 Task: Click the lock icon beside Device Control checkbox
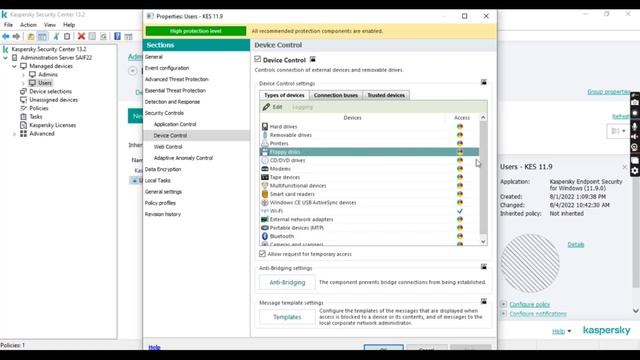pos(313,60)
